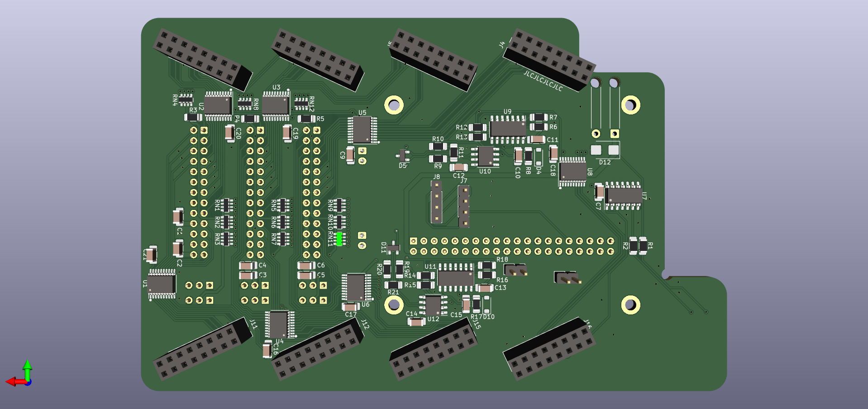This screenshot has width=868, height=409.
Task: Click the J11 socket connector at bottom
Action: (x=202, y=349)
